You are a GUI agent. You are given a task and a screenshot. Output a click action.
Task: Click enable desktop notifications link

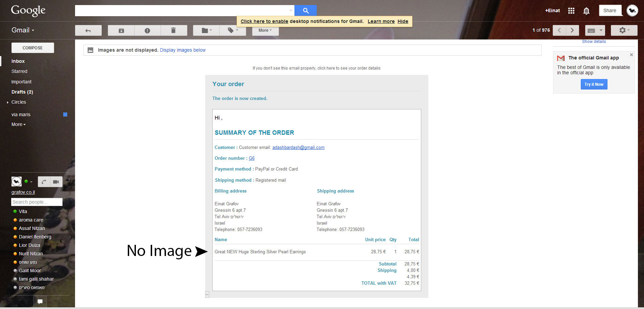click(264, 21)
